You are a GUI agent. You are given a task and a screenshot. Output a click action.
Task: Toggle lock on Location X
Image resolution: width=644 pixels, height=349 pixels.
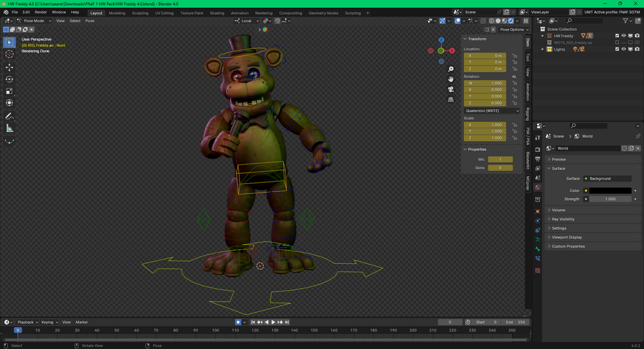pyautogui.click(x=515, y=56)
